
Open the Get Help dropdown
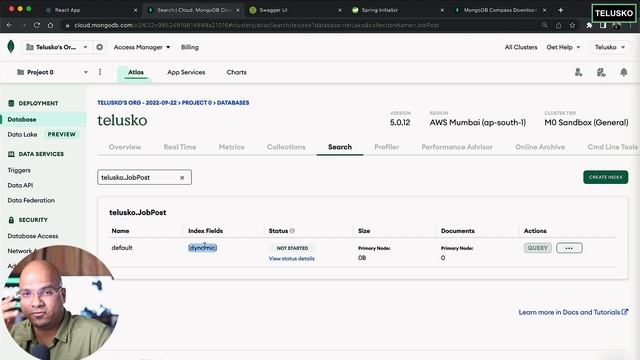coord(563,47)
